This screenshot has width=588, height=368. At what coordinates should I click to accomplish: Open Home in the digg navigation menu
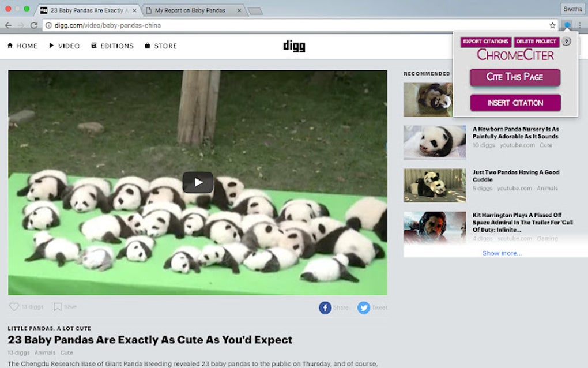[22, 46]
